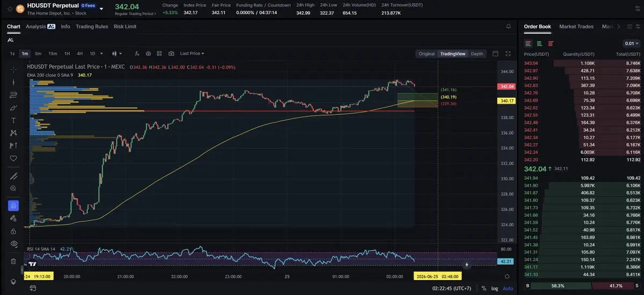Open the 0.01 order book precision dropdown
Viewport: 644px width, 295px height.
coord(632,43)
